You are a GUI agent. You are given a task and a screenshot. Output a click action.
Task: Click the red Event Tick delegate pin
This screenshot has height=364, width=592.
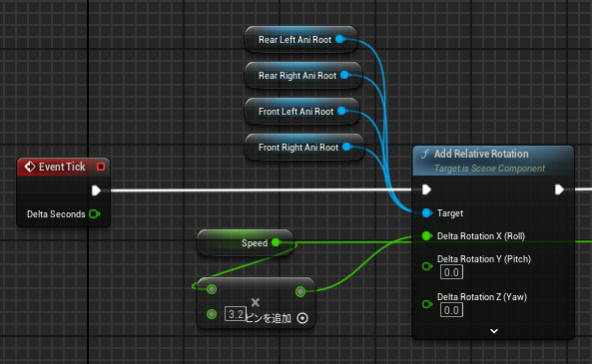click(x=101, y=167)
